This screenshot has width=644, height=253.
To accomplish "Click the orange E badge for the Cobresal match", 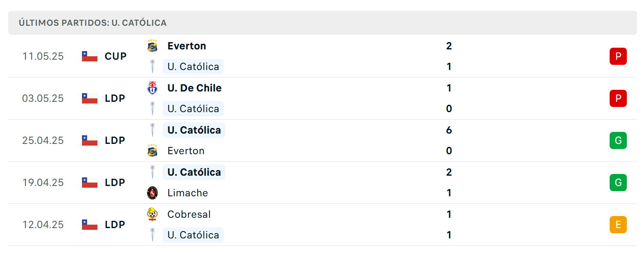I will pos(618,225).
